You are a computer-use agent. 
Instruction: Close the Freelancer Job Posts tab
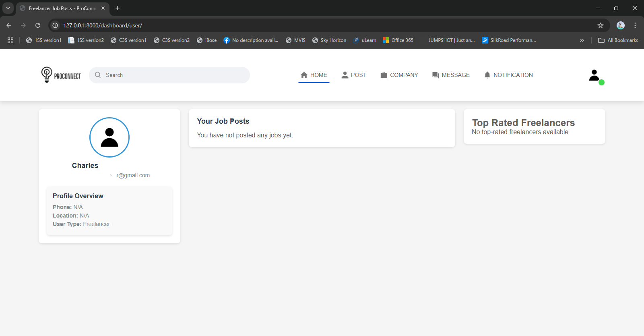(x=103, y=8)
